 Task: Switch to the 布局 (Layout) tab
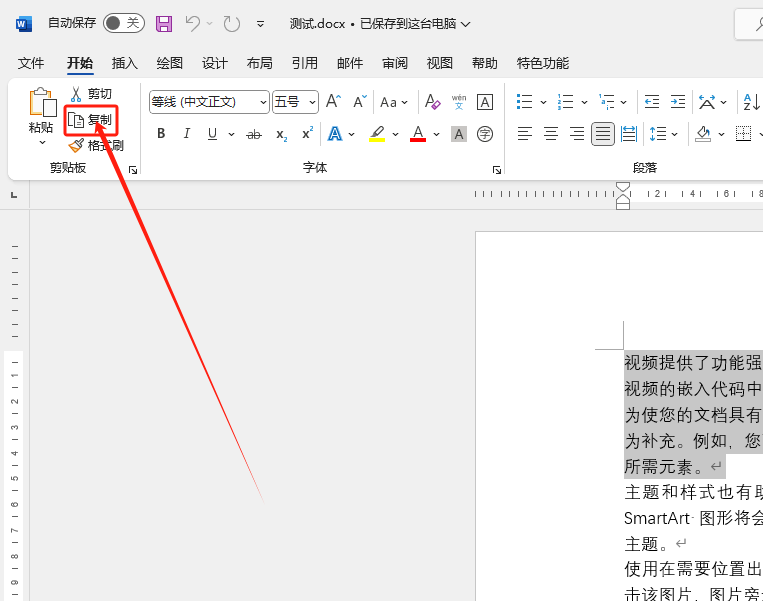pos(259,63)
